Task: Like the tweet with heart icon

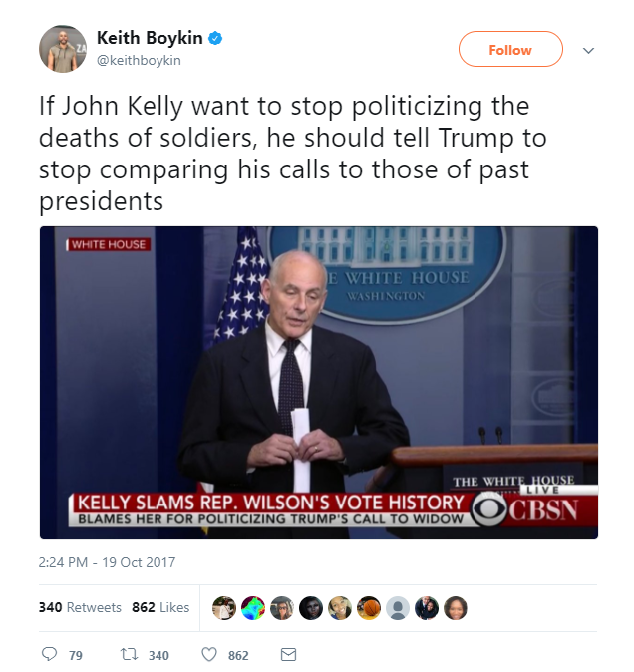Action: click(x=209, y=654)
